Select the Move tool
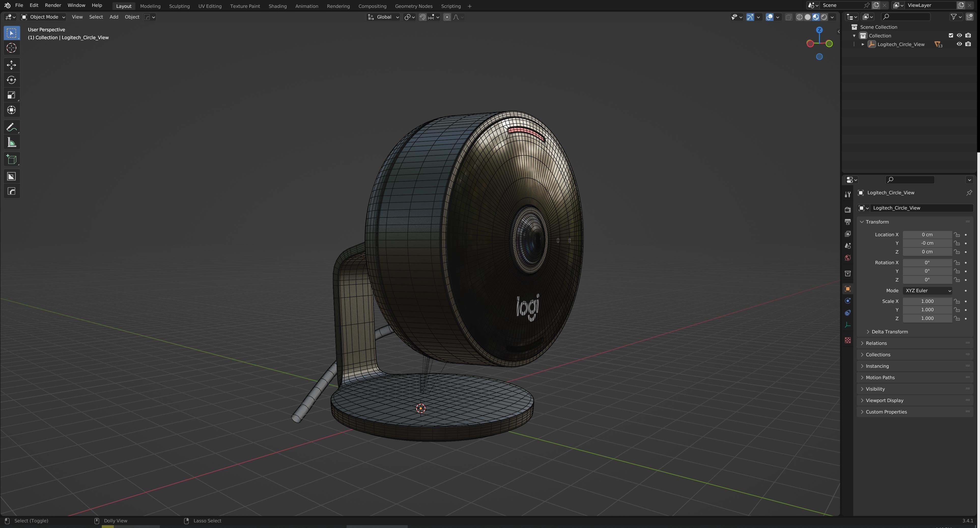 pos(11,65)
